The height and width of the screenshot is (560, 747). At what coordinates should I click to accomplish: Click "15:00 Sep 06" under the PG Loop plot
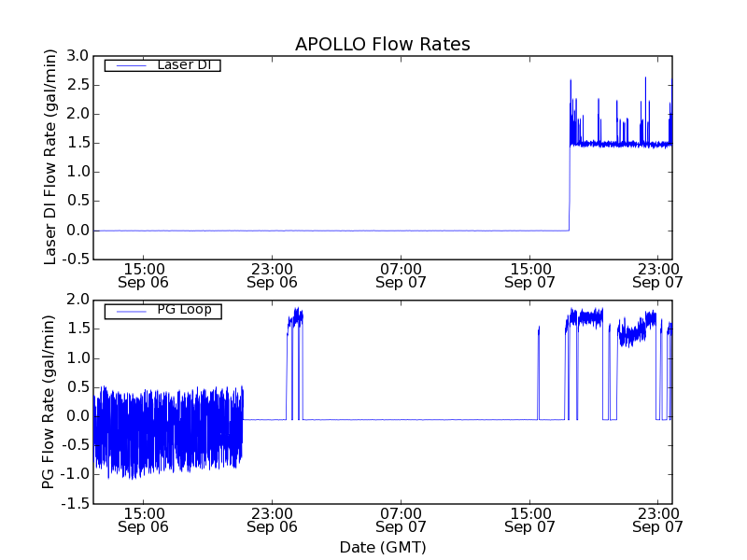click(x=144, y=521)
